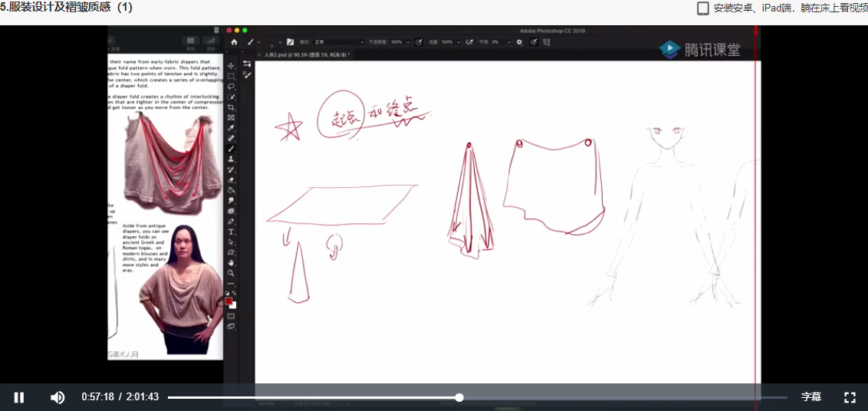Select the Custom Shape tool
Screen dimensions: 868x411
pos(231,251)
